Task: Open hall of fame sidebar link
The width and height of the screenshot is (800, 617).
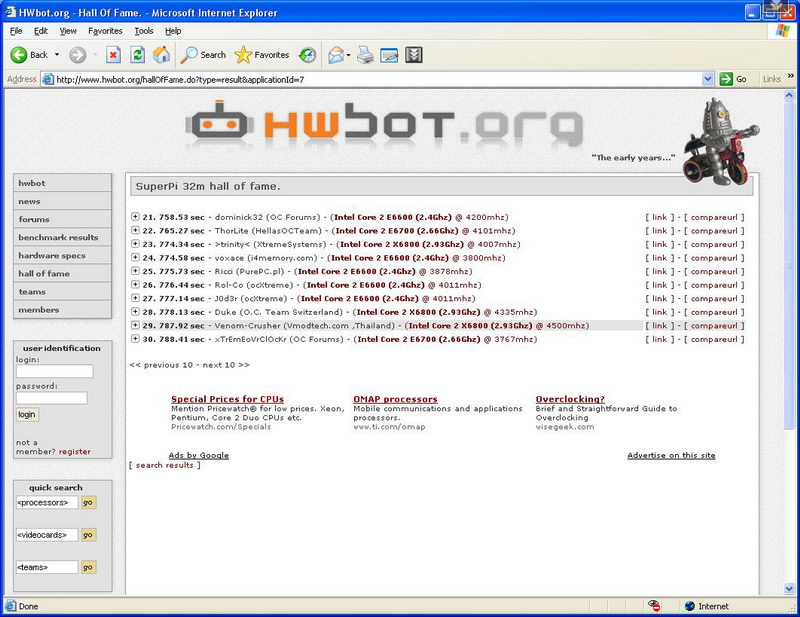Action: [62, 274]
